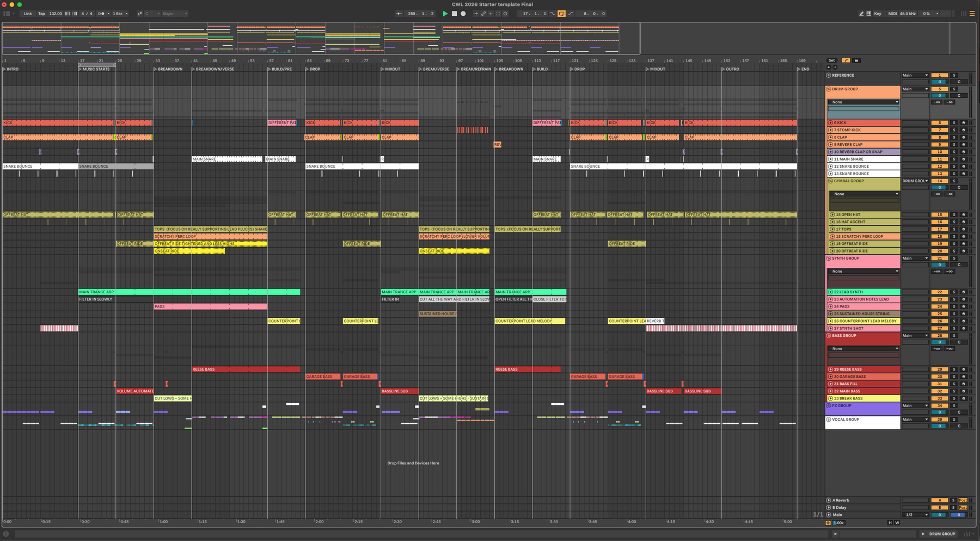
Task: Unfold the 24 PADS track
Action: (x=831, y=307)
